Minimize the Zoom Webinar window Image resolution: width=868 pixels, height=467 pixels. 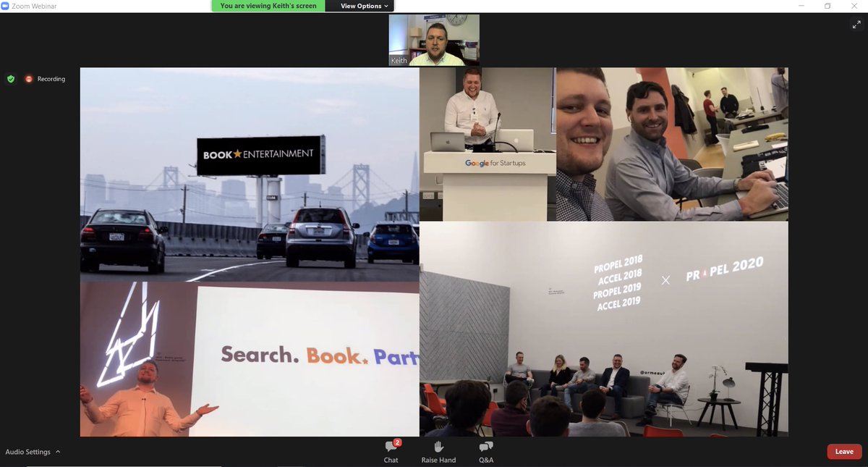(801, 6)
